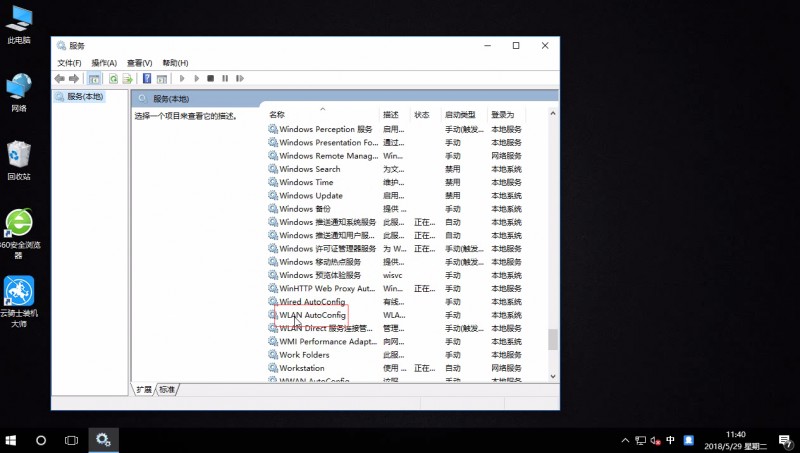Select the Windows Presentation Fo... service

[x=396, y=142]
